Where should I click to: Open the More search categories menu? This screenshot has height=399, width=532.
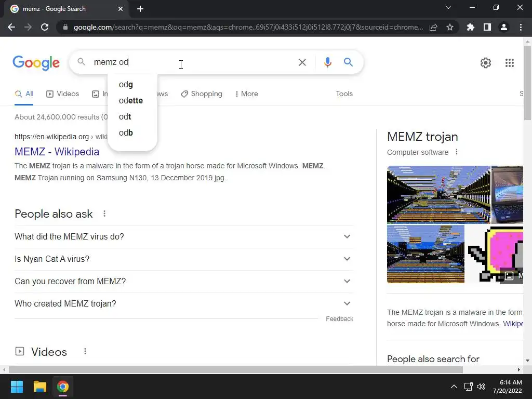coord(247,94)
